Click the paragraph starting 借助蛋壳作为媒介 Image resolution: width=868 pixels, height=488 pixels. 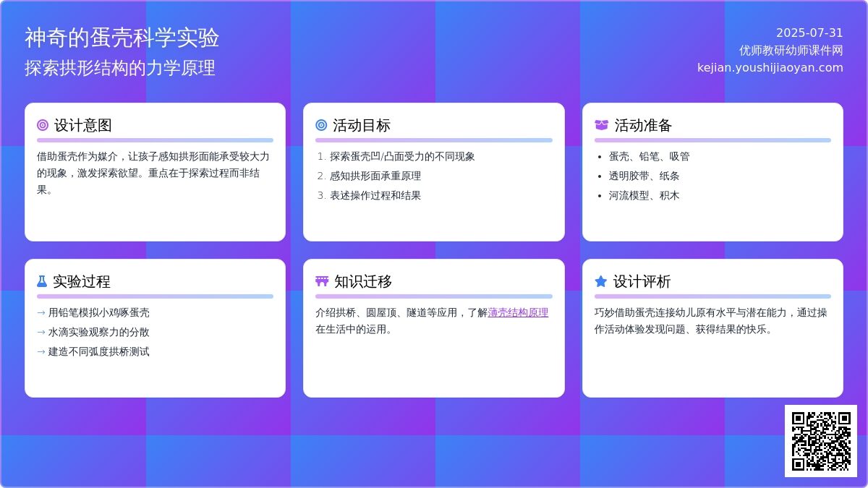pyautogui.click(x=153, y=173)
